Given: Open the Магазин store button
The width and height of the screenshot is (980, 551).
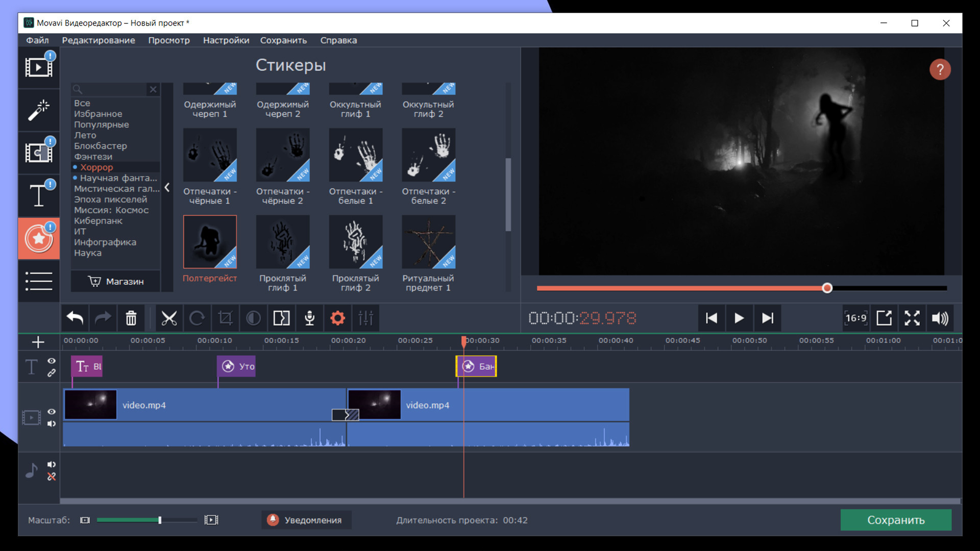Looking at the screenshot, I should tap(116, 282).
